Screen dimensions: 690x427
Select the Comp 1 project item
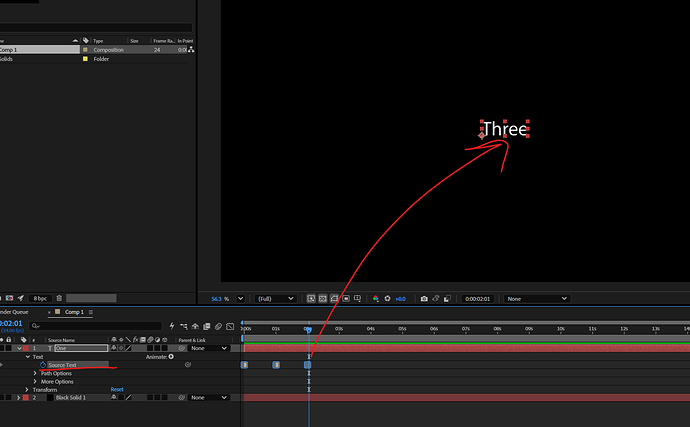coord(40,50)
